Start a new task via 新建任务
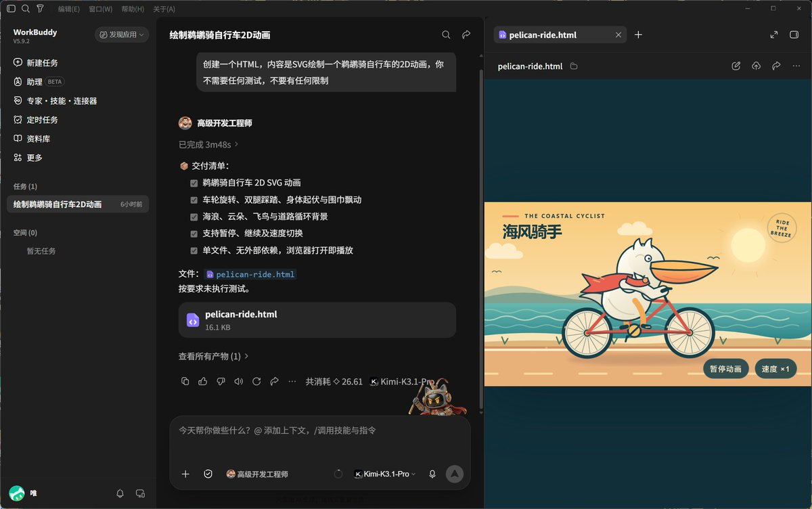This screenshot has width=812, height=509. pyautogui.click(x=42, y=62)
